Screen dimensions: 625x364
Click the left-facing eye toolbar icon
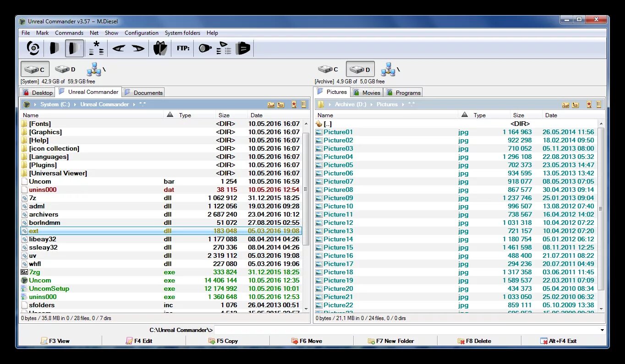pos(119,48)
